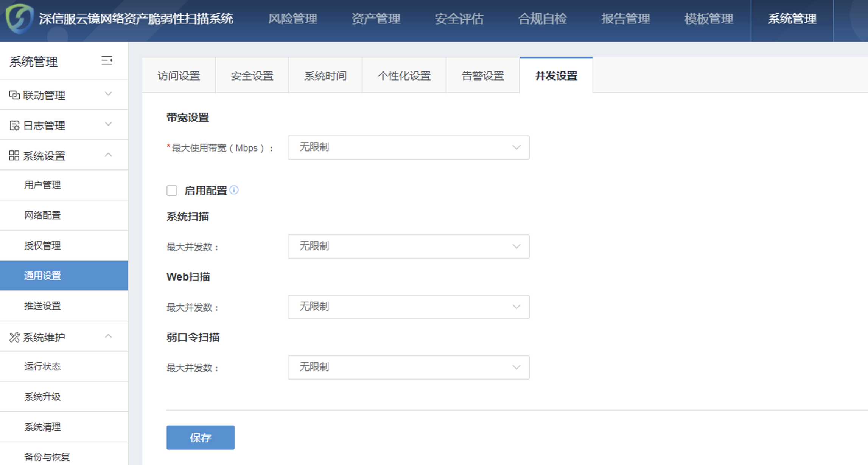Click the 带宽设置 section heading

point(188,118)
